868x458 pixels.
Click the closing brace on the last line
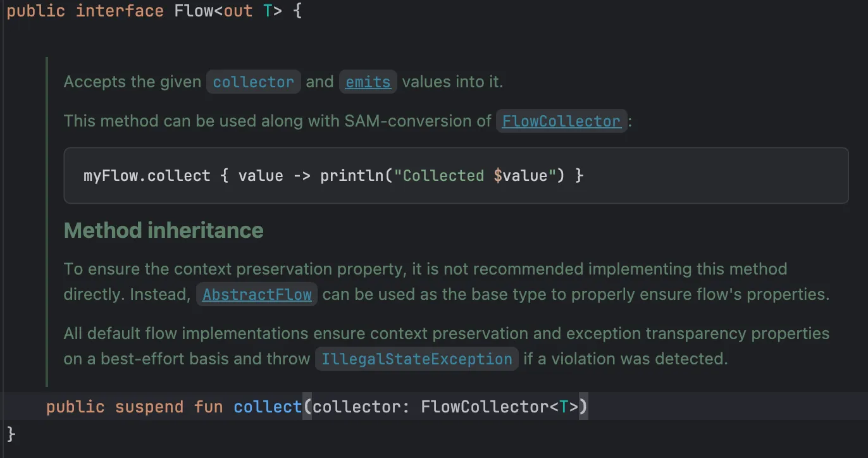click(11, 433)
